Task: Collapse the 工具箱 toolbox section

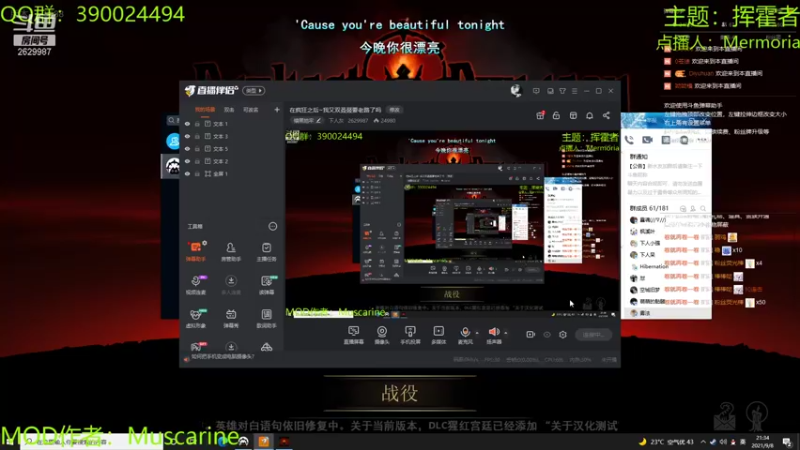Action: [273, 226]
